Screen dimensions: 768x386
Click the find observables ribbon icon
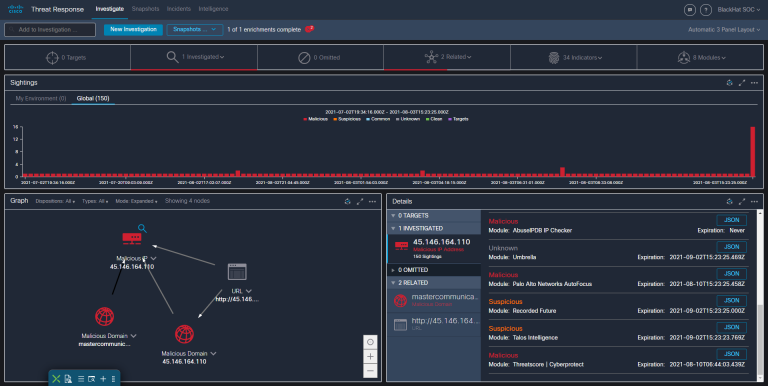click(x=92, y=379)
